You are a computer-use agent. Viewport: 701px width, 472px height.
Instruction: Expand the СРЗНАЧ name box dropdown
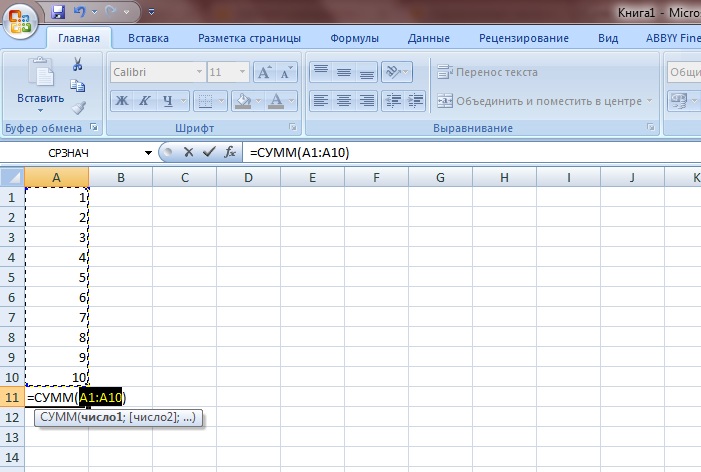click(149, 153)
